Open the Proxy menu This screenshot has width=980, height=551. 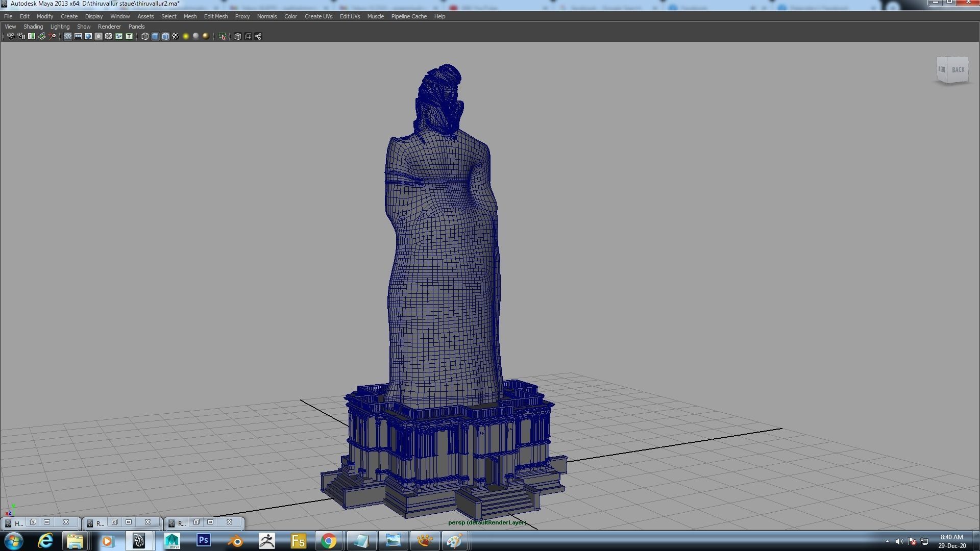point(242,16)
